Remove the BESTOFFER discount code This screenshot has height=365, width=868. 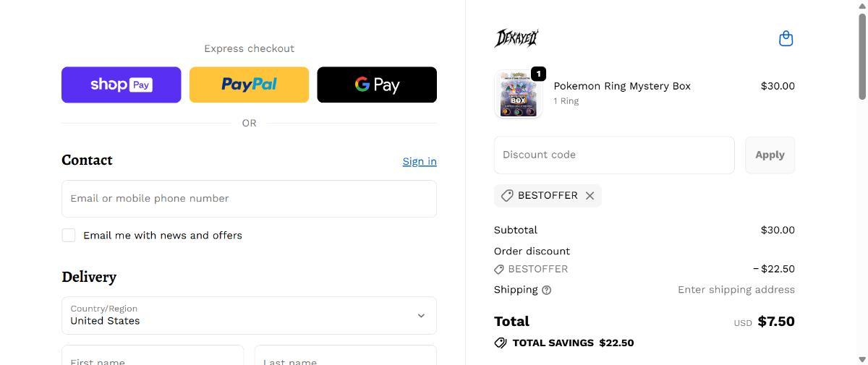(x=590, y=196)
